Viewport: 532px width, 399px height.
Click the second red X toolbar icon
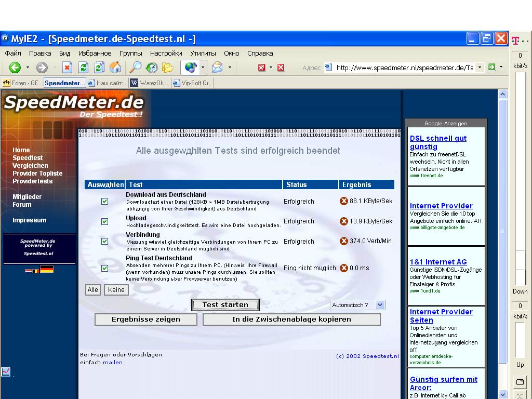click(x=281, y=68)
